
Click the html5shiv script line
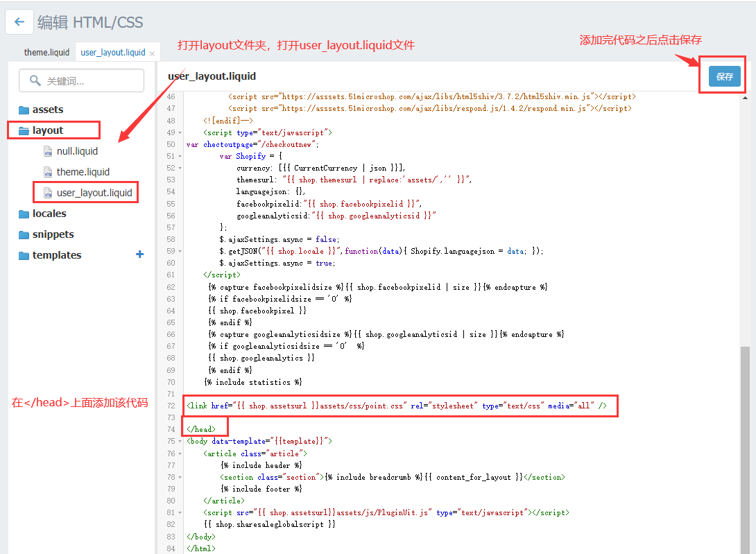(x=432, y=97)
